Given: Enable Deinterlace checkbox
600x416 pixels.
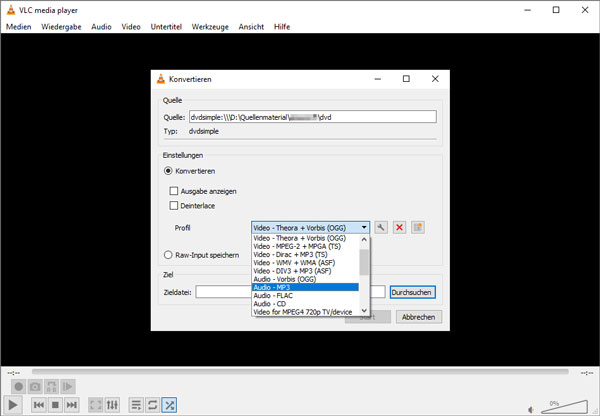Looking at the screenshot, I should point(174,206).
